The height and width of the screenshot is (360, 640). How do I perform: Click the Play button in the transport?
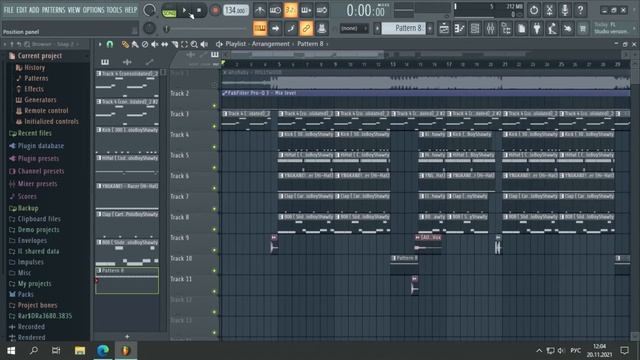184,10
